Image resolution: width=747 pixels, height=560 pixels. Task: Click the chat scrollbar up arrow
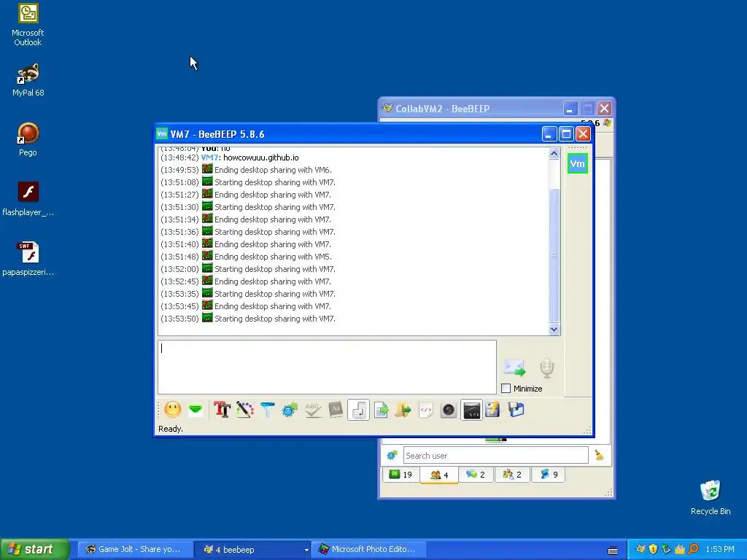tap(554, 153)
